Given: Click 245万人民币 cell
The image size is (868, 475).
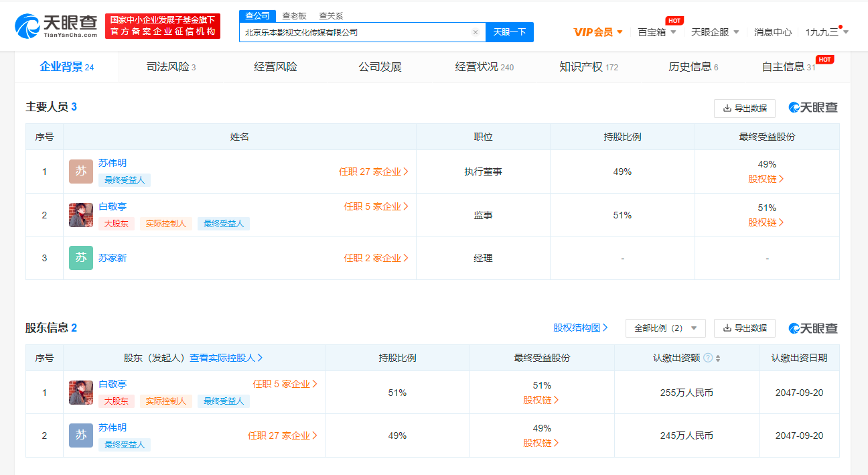Looking at the screenshot, I should point(686,435).
